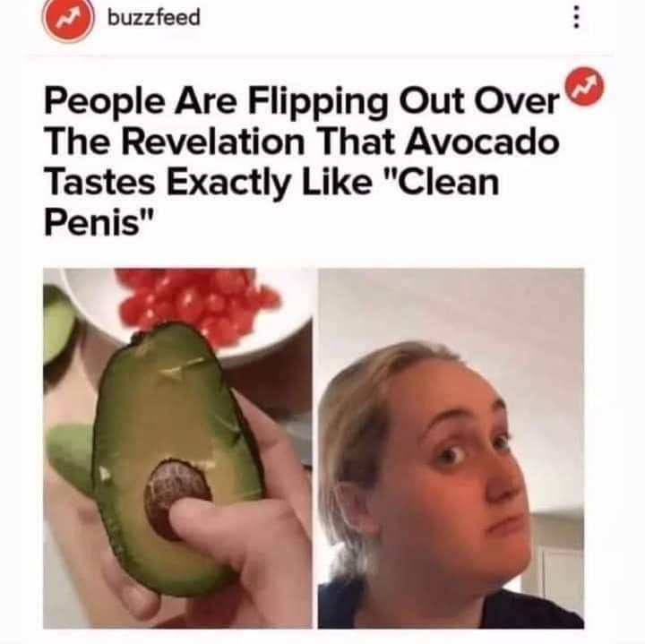Screen dimensions: 645x644
Task: Open the headline's first line "People Are Flipping Out Over"
Action: pyautogui.click(x=302, y=101)
